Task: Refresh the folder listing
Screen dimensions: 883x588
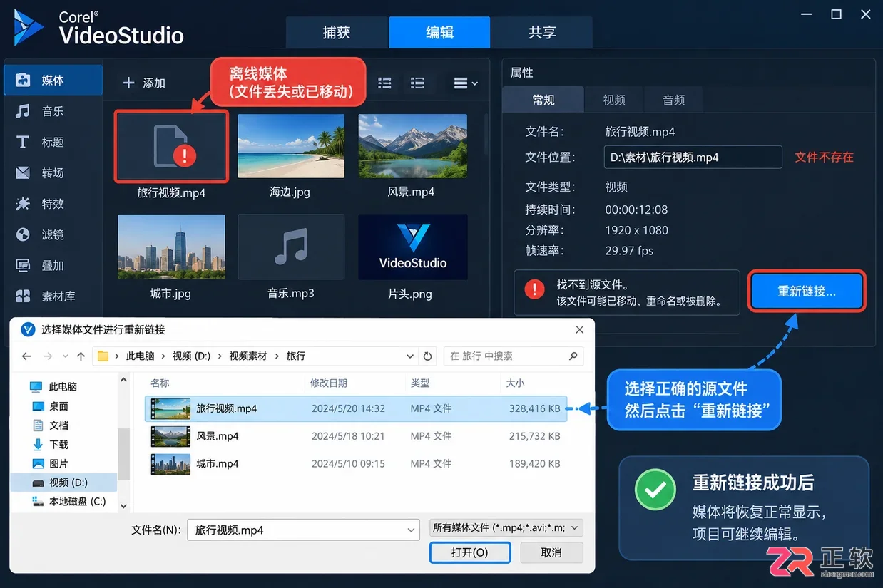Action: pyautogui.click(x=428, y=356)
